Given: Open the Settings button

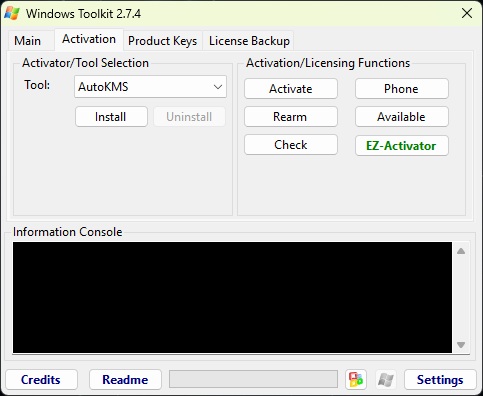Looking at the screenshot, I should coord(440,379).
